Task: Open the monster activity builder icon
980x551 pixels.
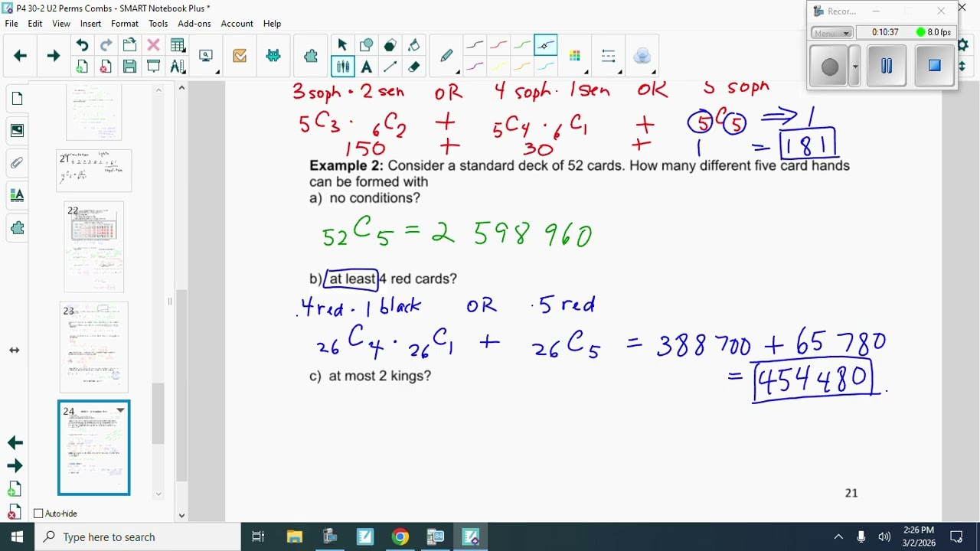Action: tap(273, 56)
